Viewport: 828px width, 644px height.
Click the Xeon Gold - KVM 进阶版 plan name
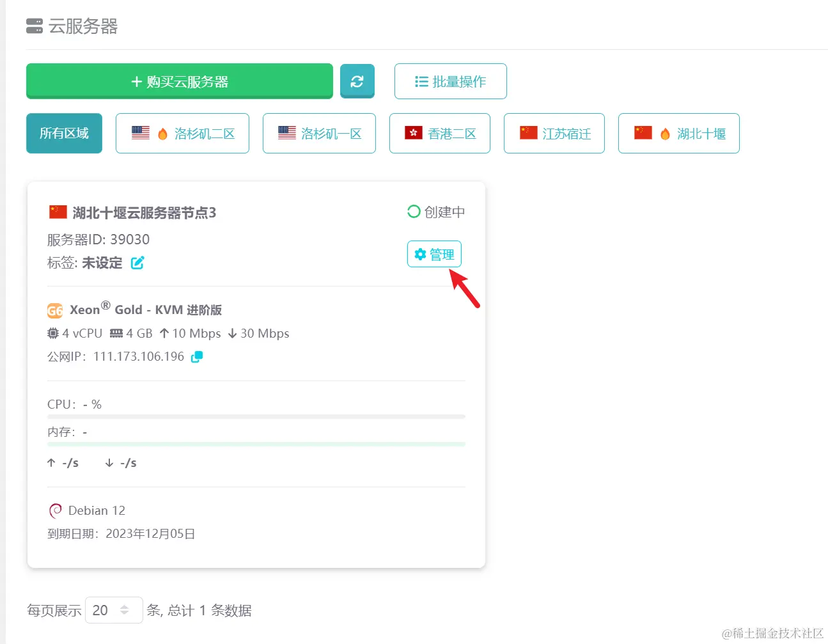[x=146, y=309]
